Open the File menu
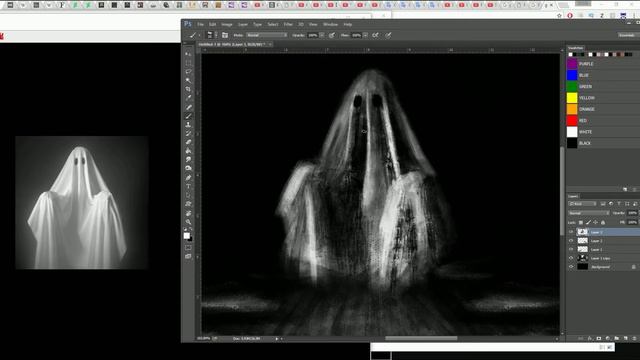Screen dimensions: 640x360 (x=200, y=24)
